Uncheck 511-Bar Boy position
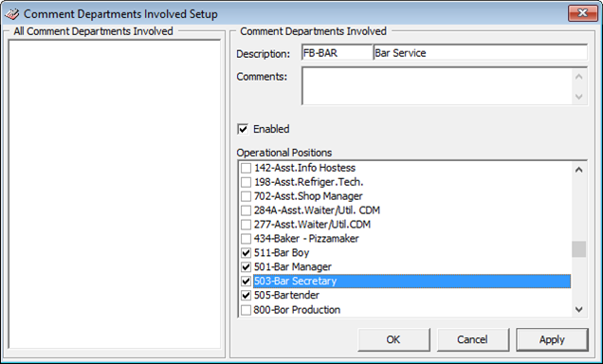This screenshot has height=364, width=603. pos(246,253)
